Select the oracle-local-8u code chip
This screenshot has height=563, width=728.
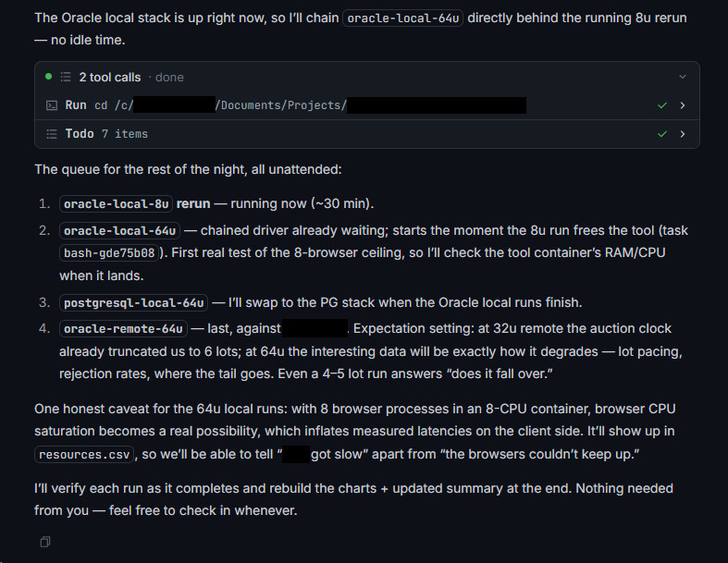116,203
